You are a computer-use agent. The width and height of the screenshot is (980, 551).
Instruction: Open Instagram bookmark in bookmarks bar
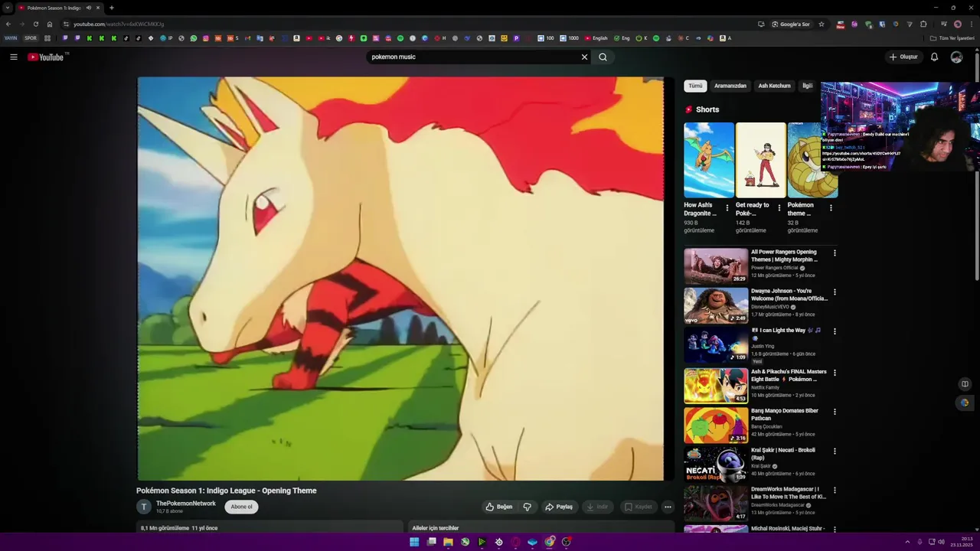click(x=206, y=38)
